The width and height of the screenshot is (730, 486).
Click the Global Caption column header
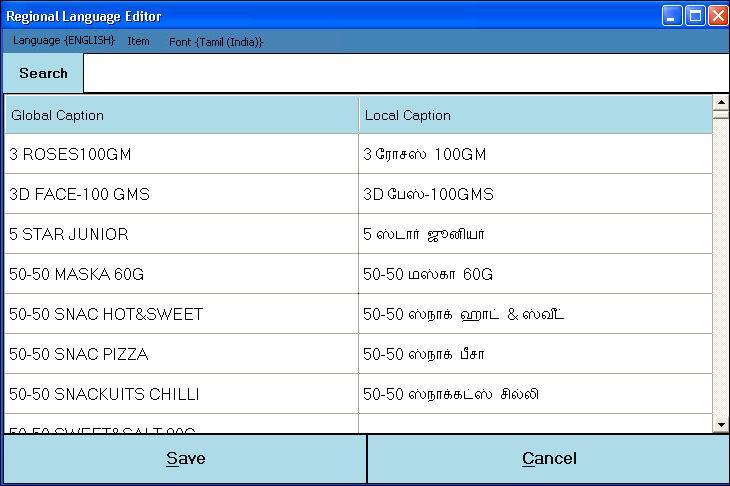pos(182,115)
